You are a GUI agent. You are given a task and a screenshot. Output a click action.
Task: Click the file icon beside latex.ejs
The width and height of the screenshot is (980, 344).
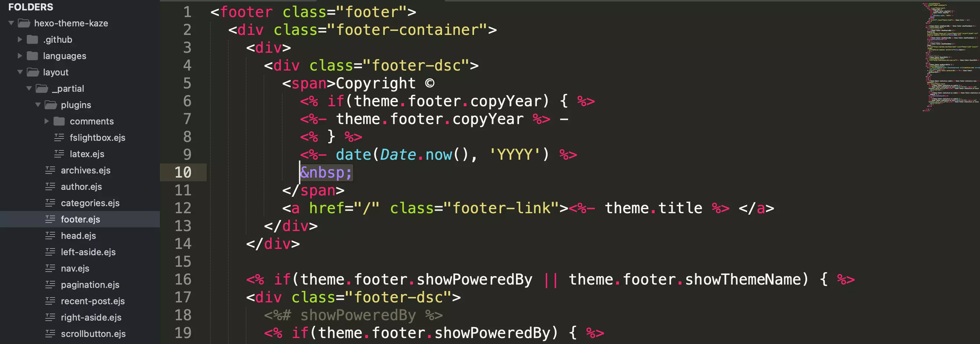(59, 154)
